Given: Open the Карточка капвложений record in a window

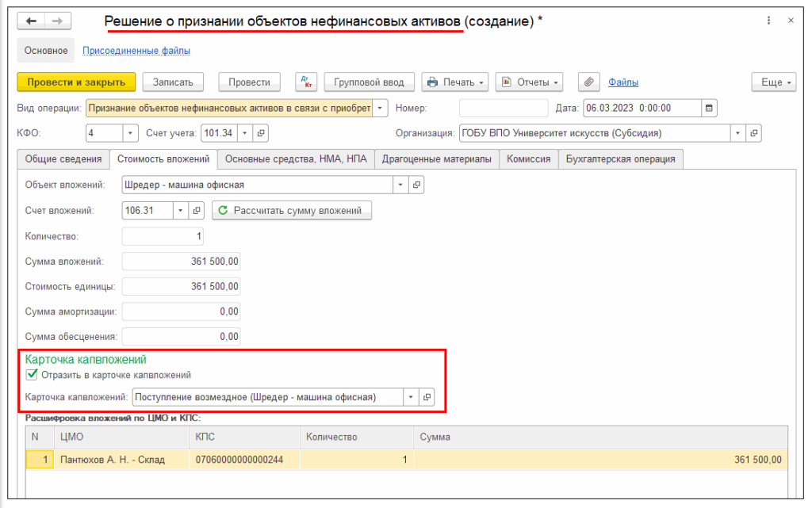Looking at the screenshot, I should 427,397.
